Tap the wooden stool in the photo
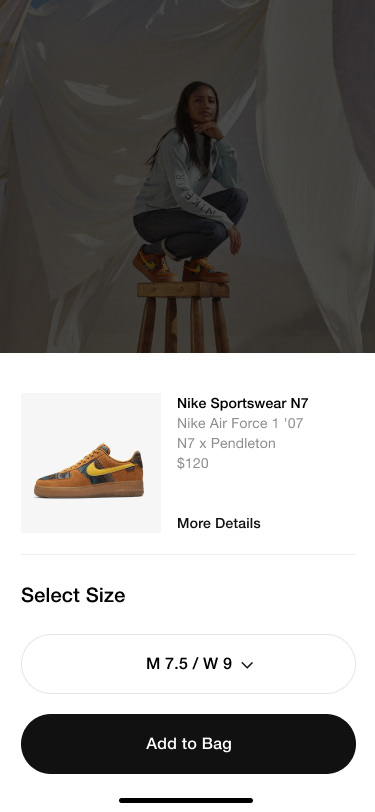375x812 pixels. tap(183, 317)
